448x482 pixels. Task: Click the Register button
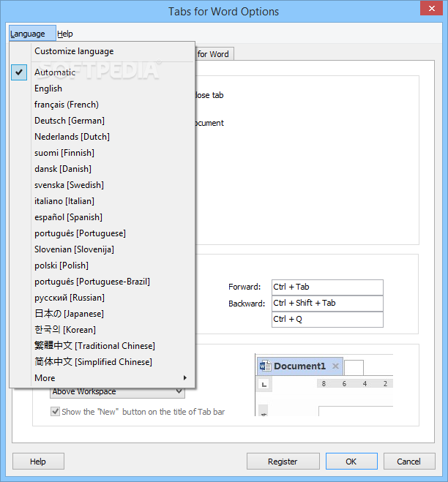[283, 461]
